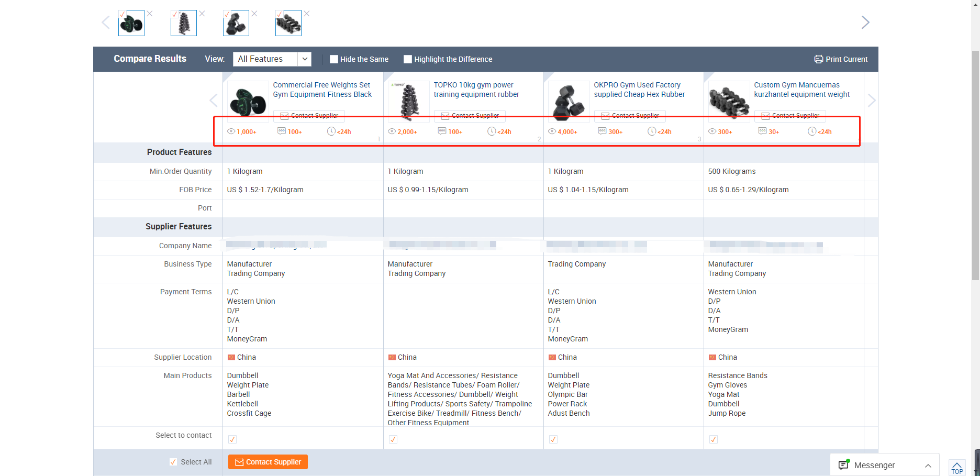The image size is (980, 476).
Task: Remove the fourth dumbbell set thumbnail using its X
Action: tap(307, 14)
